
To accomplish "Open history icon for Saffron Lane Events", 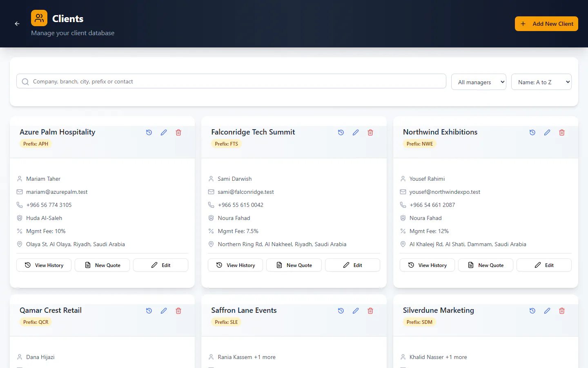I will tap(341, 311).
